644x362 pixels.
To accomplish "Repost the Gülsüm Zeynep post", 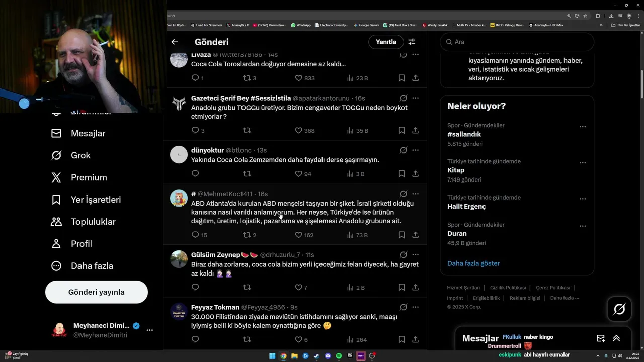I will click(x=247, y=288).
